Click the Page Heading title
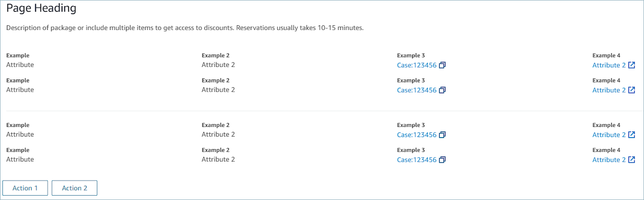This screenshot has height=200, width=644. (x=41, y=8)
